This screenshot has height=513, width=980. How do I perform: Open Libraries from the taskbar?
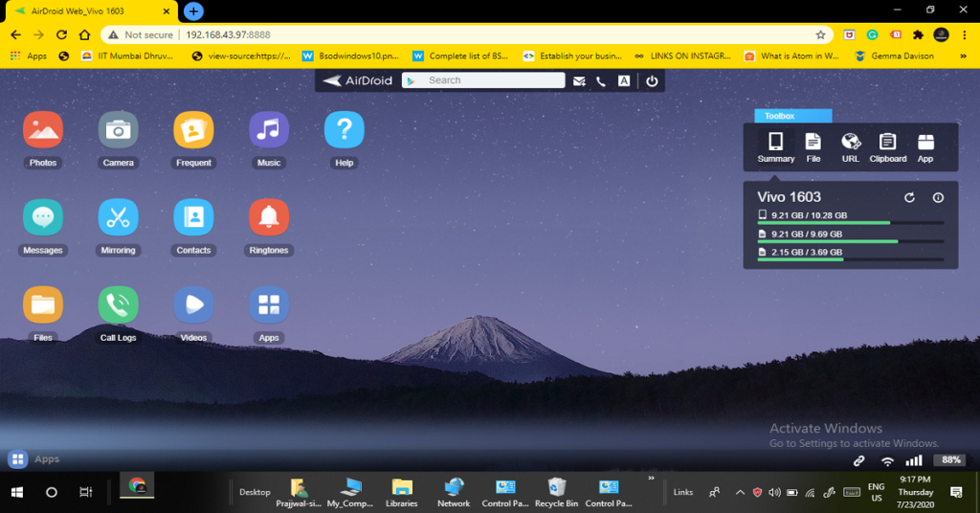pyautogui.click(x=401, y=492)
